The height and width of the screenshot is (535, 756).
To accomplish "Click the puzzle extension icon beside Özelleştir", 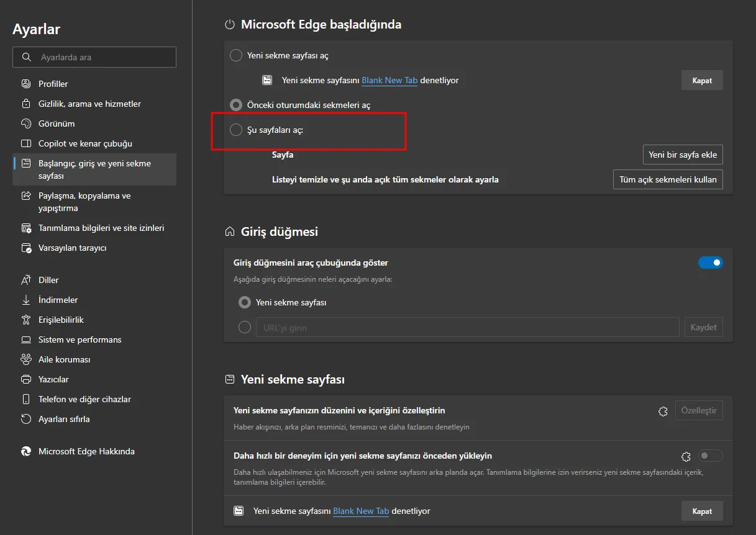I will tap(663, 411).
